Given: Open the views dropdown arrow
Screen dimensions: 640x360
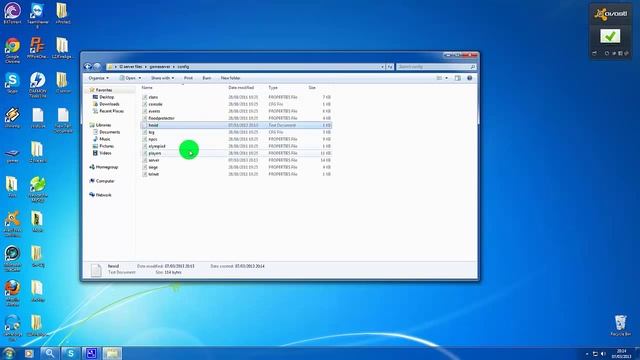Looking at the screenshot, I should [x=446, y=78].
